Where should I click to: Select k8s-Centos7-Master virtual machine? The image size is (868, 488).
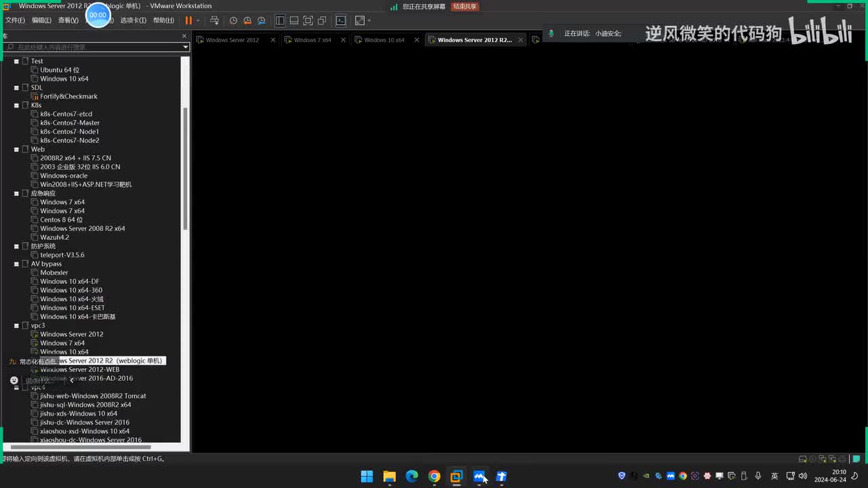pyautogui.click(x=70, y=123)
